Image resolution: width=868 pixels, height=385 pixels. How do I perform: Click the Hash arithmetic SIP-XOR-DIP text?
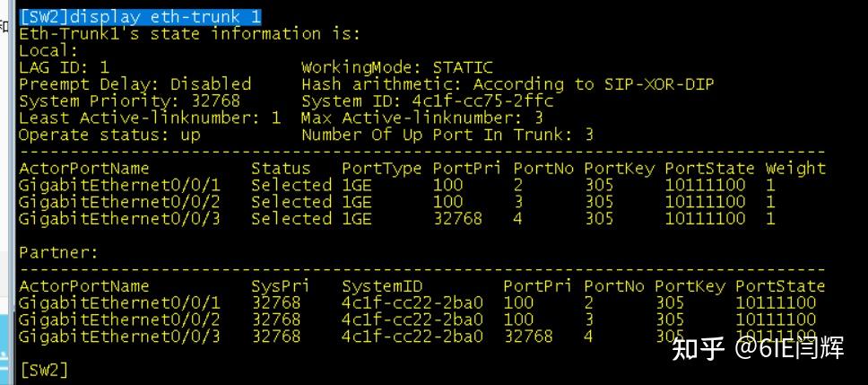[x=508, y=84]
